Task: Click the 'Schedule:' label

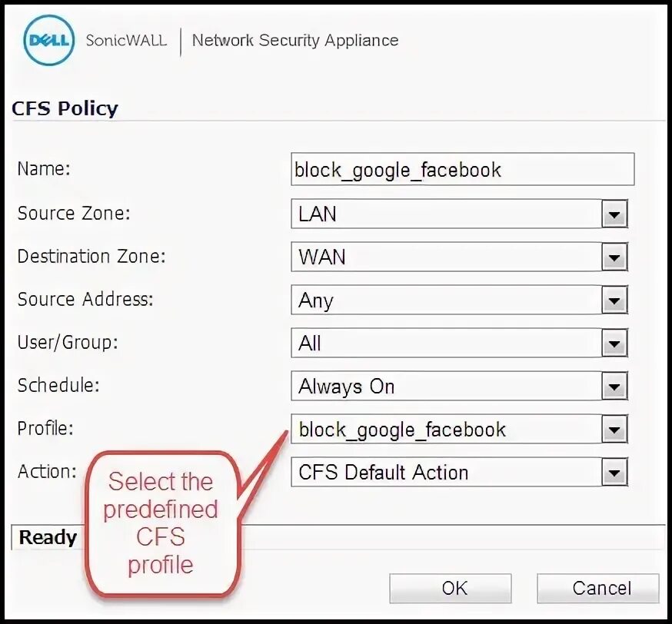Action: pyautogui.click(x=59, y=385)
